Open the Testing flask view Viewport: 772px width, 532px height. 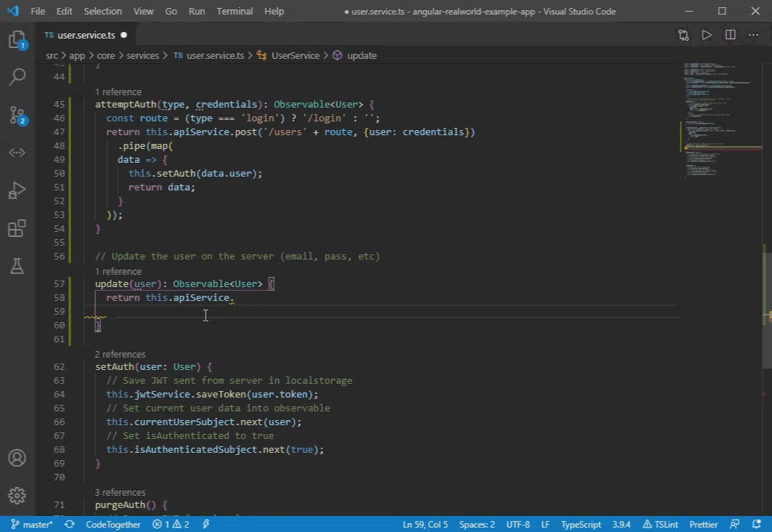pyautogui.click(x=17, y=266)
